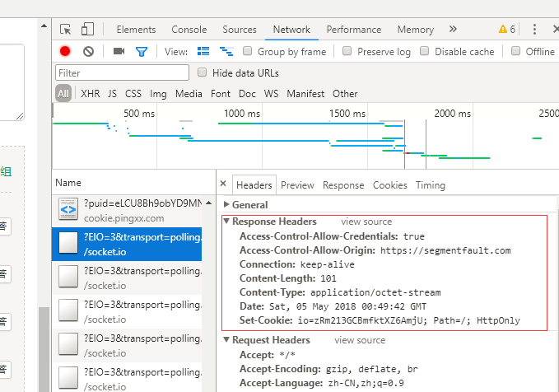Toggle the capture screenshots camera icon
Image resolution: width=559 pixels, height=392 pixels.
pyautogui.click(x=119, y=51)
